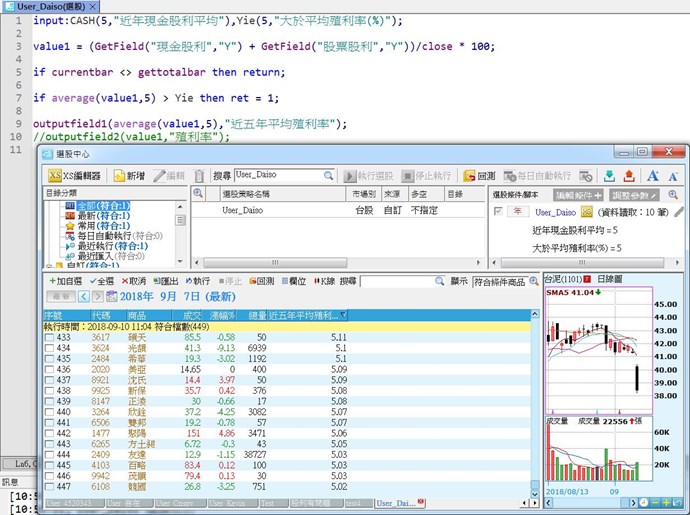Click the 回測 backtest icon in top toolbar
Viewport: 690px width, 515px height.
(x=480, y=175)
